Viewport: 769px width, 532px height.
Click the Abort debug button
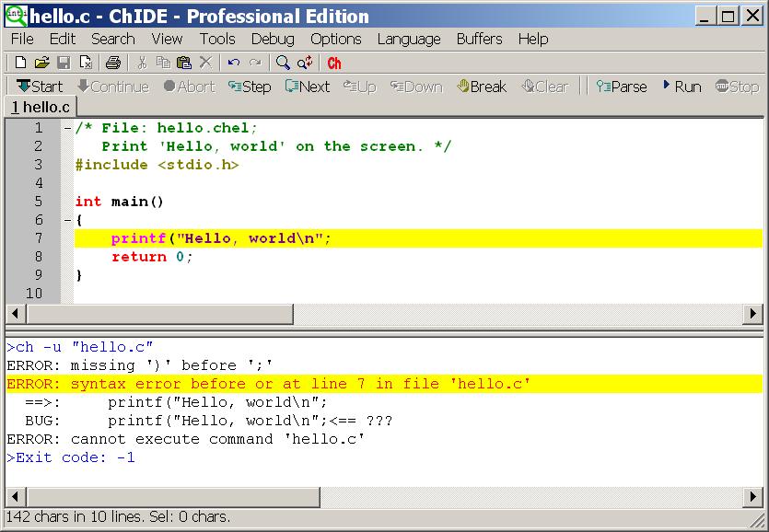click(190, 87)
